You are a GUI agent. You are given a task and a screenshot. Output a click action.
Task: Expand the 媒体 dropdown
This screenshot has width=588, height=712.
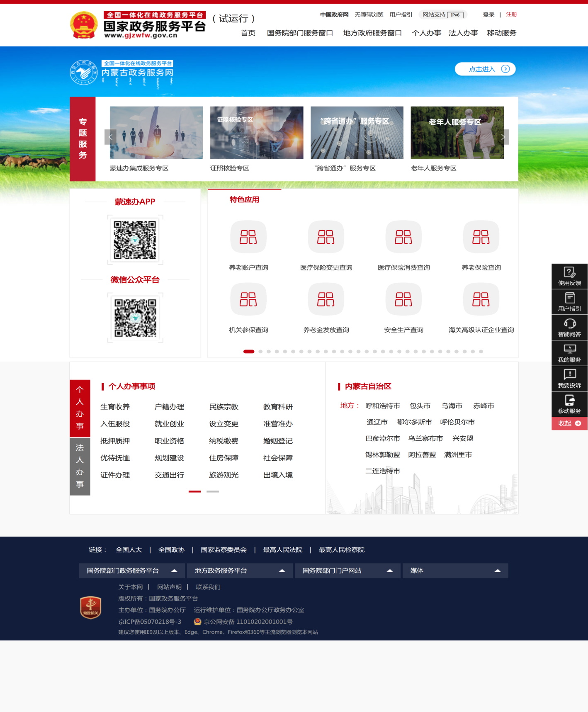[x=455, y=571]
